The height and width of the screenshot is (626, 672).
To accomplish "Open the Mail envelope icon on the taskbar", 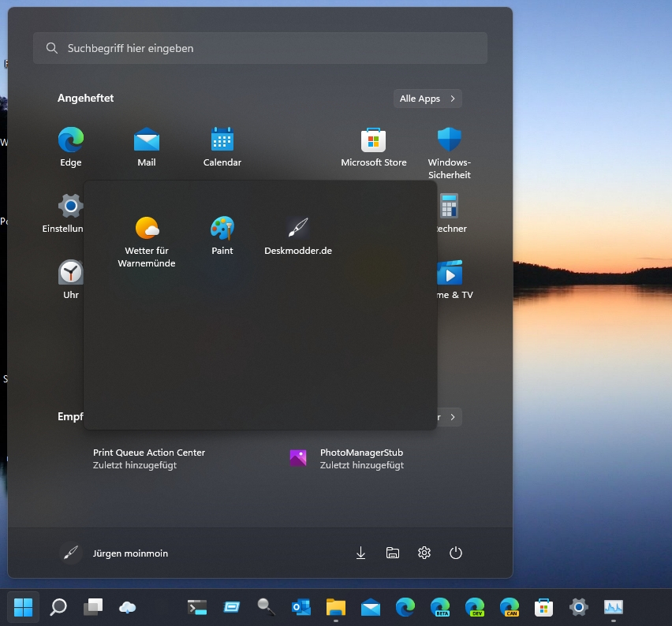I will point(371,607).
